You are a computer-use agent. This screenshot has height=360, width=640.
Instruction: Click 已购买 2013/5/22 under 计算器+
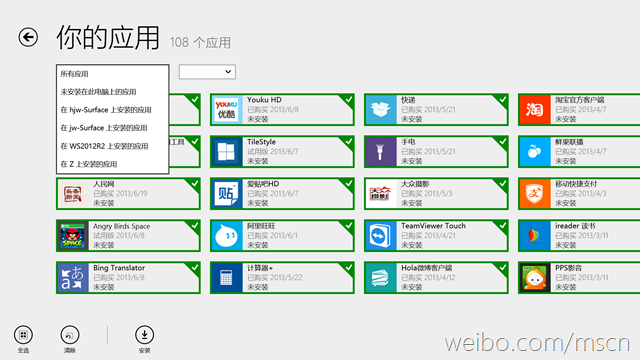point(275,278)
